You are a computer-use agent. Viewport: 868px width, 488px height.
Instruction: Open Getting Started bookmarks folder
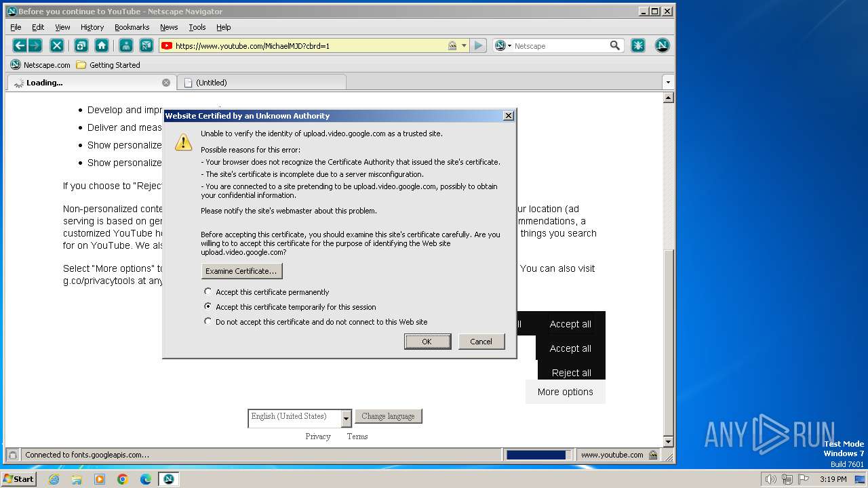click(108, 65)
